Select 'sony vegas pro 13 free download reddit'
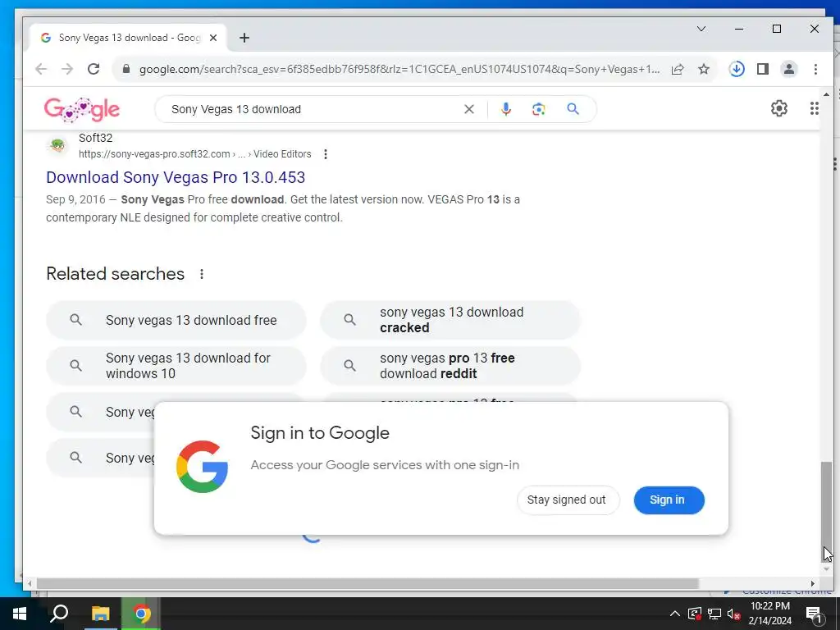This screenshot has width=840, height=630. click(450, 366)
